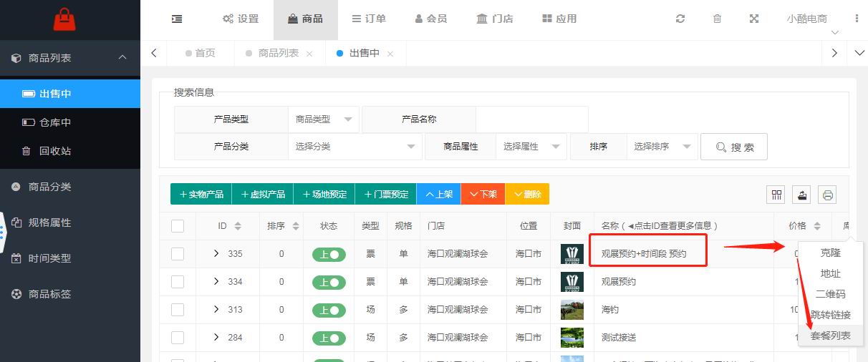868x362 pixels.
Task: Click the blue 上架 button
Action: pyautogui.click(x=439, y=195)
